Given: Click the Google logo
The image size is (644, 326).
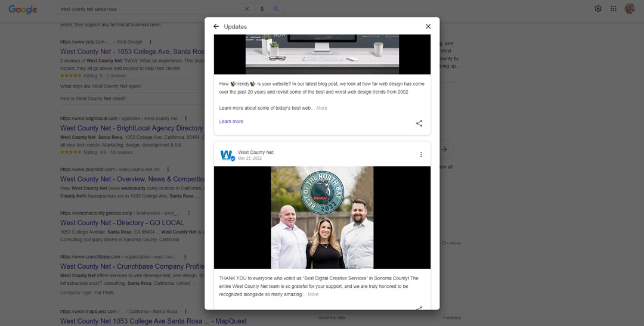Looking at the screenshot, I should click(x=23, y=9).
